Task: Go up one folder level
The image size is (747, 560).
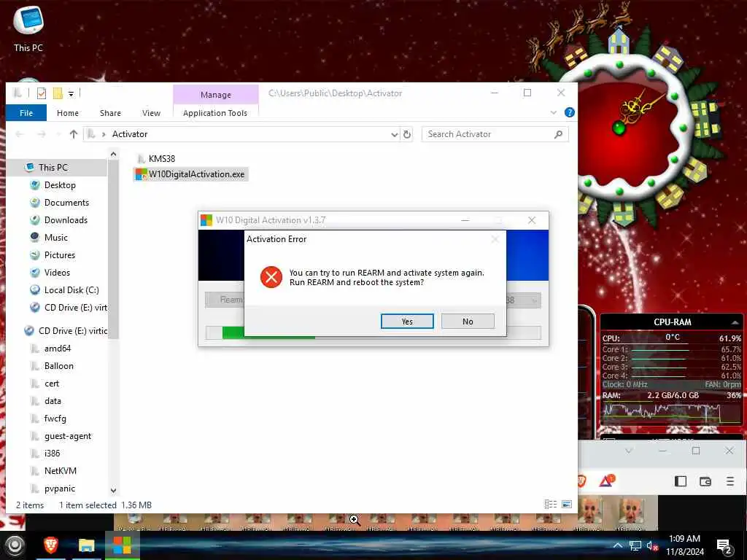Action: tap(74, 134)
